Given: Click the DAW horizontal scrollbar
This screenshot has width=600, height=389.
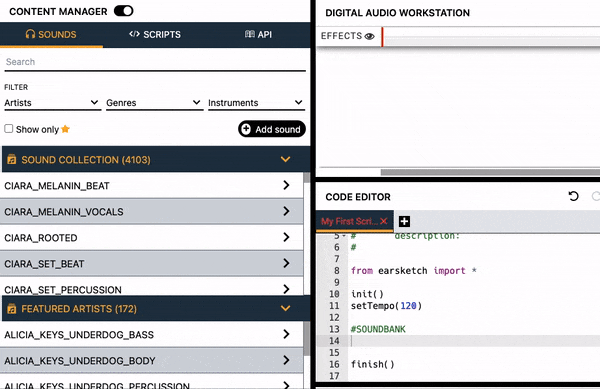Looking at the screenshot, I should point(490,172).
